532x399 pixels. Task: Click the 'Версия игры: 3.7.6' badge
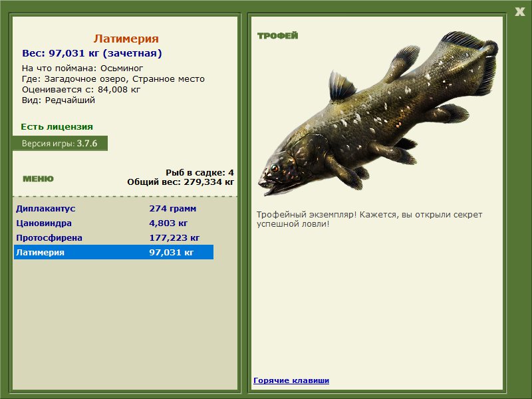coord(60,144)
